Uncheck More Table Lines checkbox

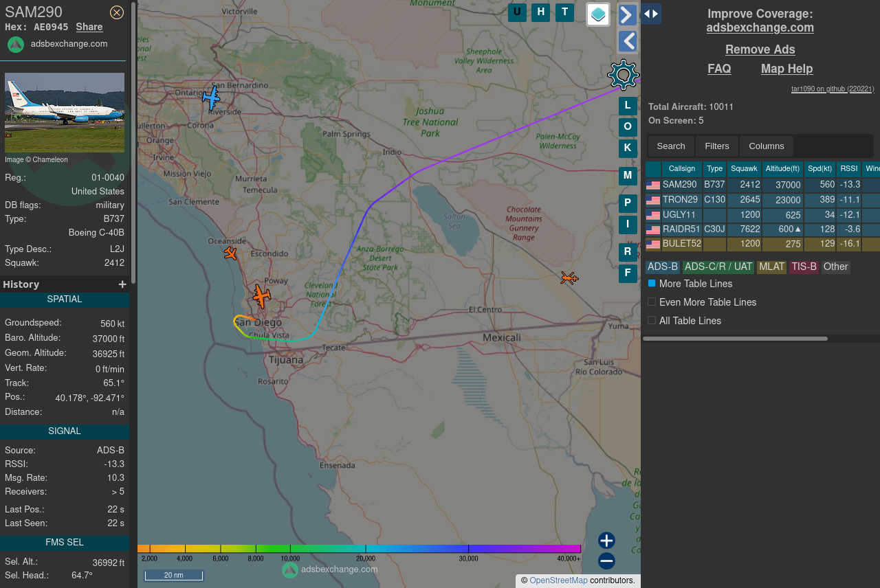[x=652, y=283]
